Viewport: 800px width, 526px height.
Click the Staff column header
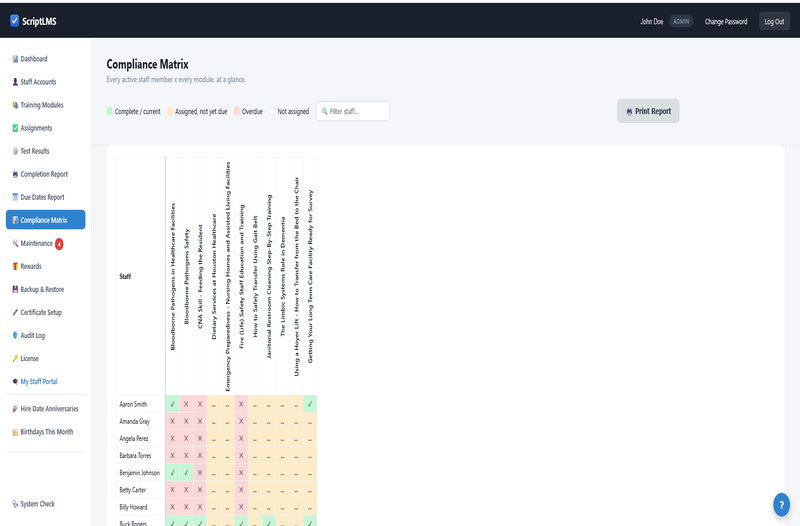(x=141, y=277)
